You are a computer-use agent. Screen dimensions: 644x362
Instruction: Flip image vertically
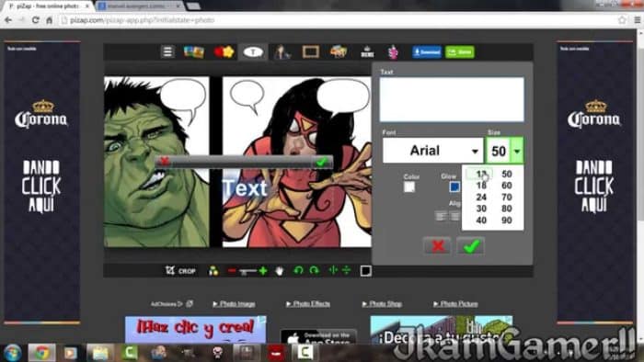(346, 270)
